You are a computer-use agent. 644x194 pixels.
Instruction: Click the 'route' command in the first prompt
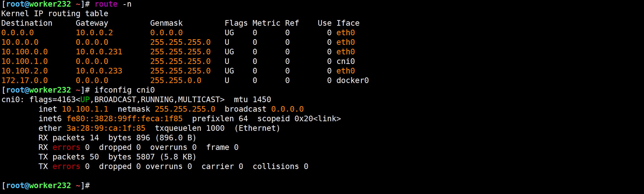coord(106,4)
